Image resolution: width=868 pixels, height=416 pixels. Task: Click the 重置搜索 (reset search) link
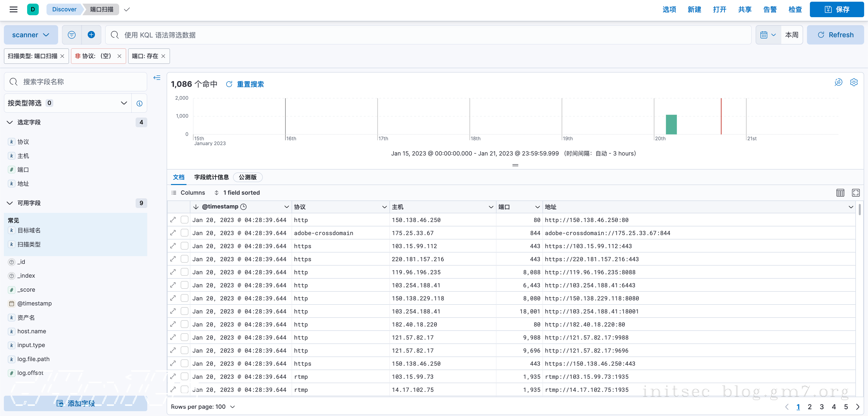[250, 84]
